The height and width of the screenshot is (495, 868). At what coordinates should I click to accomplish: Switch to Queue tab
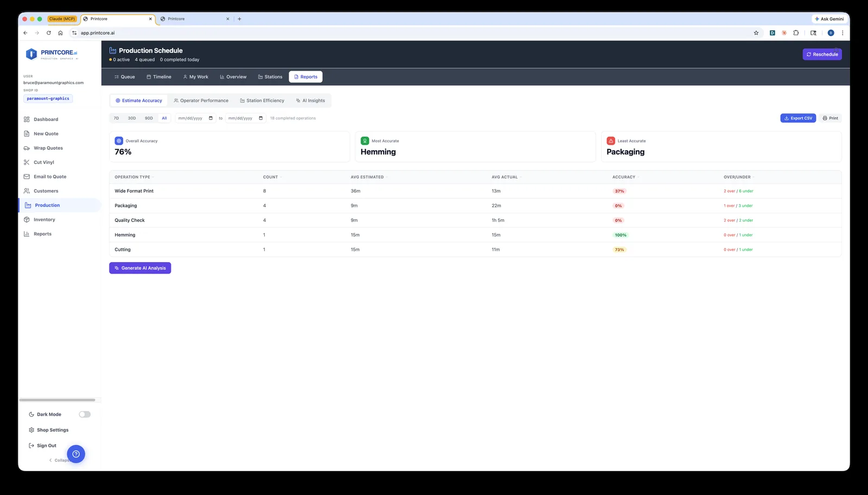click(125, 77)
